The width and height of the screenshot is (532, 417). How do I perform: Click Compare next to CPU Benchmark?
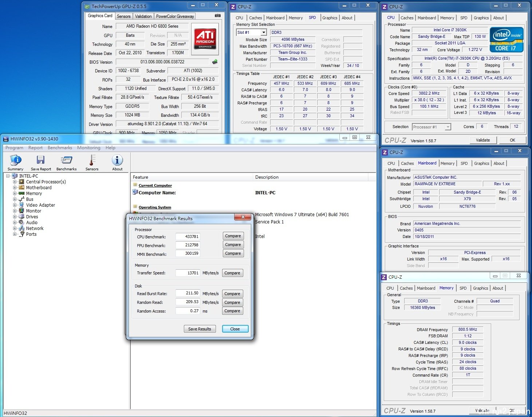pyautogui.click(x=233, y=236)
